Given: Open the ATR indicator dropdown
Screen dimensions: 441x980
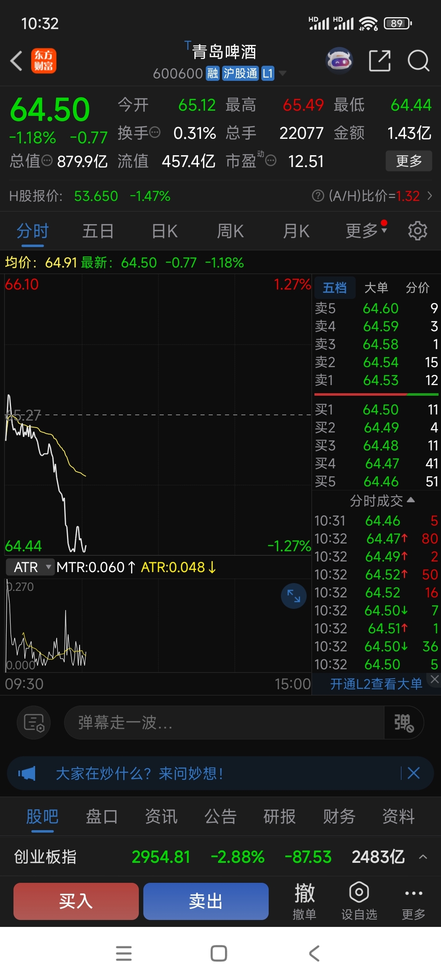Looking at the screenshot, I should pos(30,567).
